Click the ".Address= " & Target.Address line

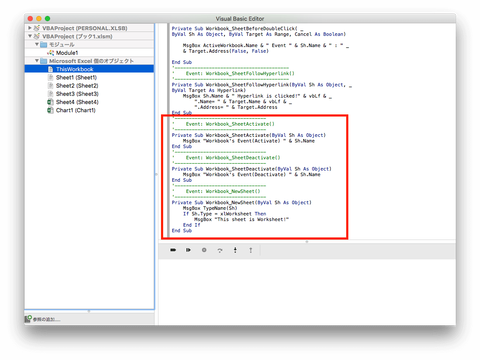(236, 107)
